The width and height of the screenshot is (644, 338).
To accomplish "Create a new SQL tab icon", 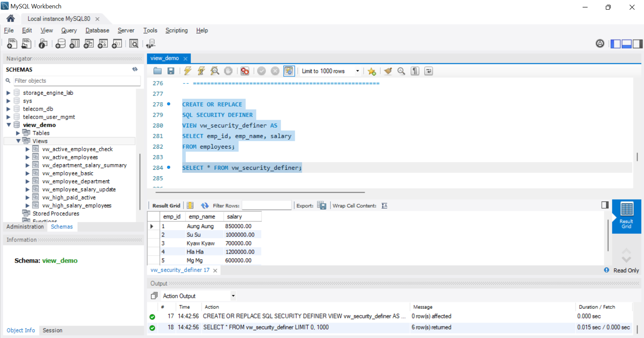I will [12, 44].
